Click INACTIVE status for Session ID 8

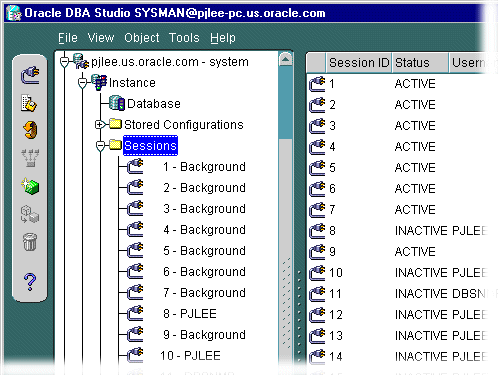421,231
